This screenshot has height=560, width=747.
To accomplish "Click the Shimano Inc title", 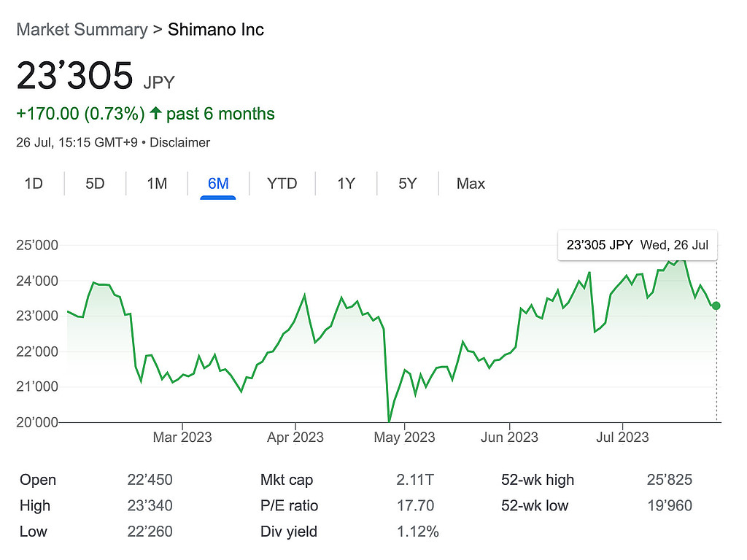I will pyautogui.click(x=216, y=30).
